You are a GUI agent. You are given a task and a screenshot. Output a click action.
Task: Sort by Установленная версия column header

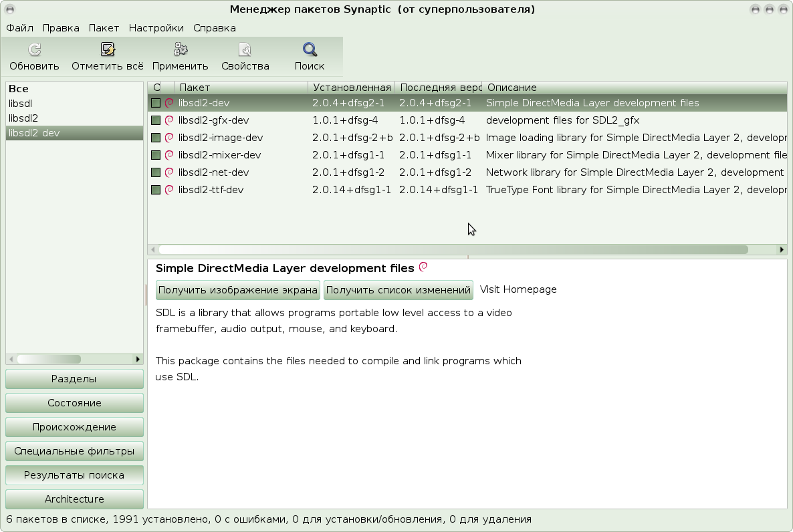pyautogui.click(x=352, y=88)
